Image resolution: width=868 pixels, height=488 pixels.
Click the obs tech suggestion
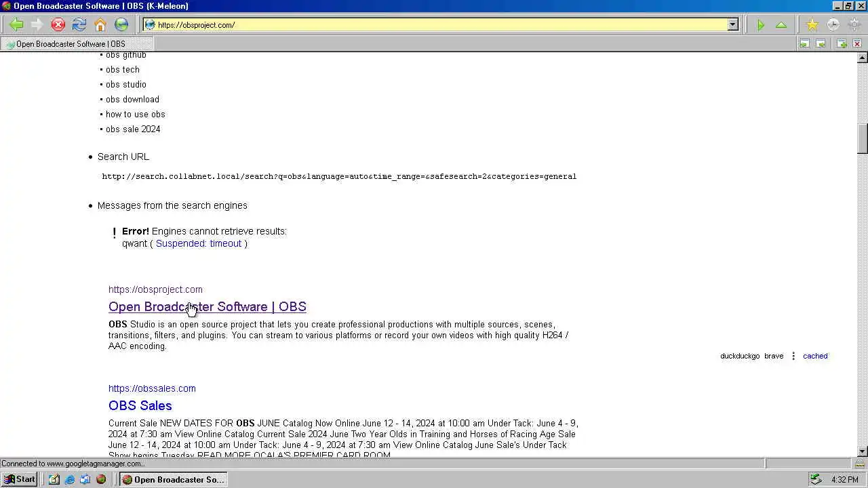(123, 70)
